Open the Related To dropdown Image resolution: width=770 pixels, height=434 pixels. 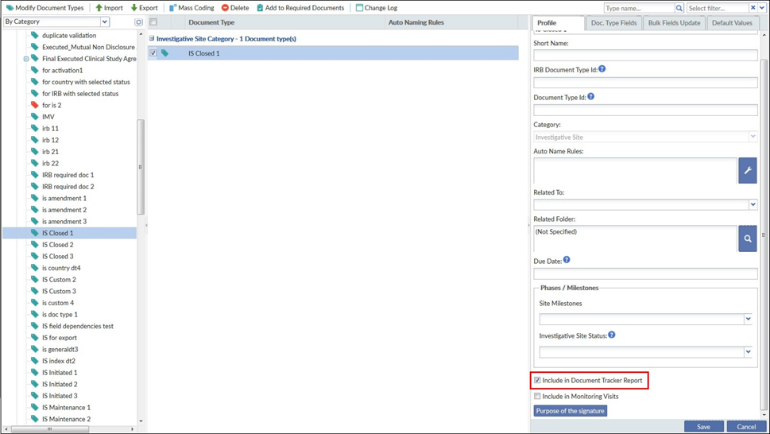click(x=752, y=204)
